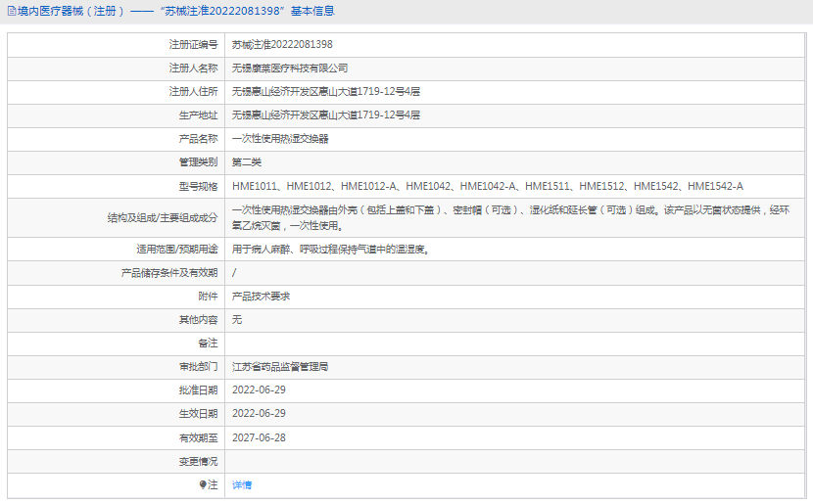This screenshot has height=504, width=813.
Task: Click the 生效日期 label
Action: [199, 414]
